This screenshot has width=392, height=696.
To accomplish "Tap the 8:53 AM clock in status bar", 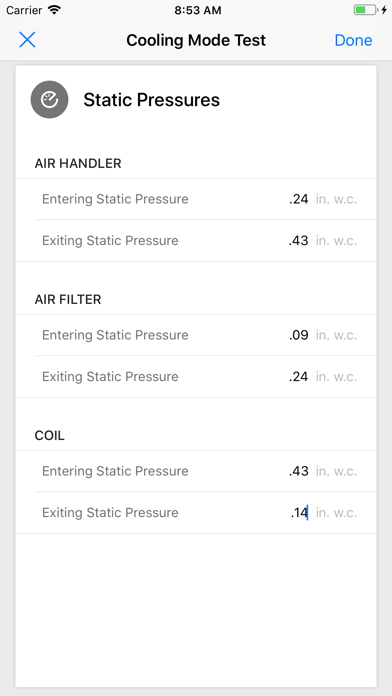I will (x=198, y=10).
